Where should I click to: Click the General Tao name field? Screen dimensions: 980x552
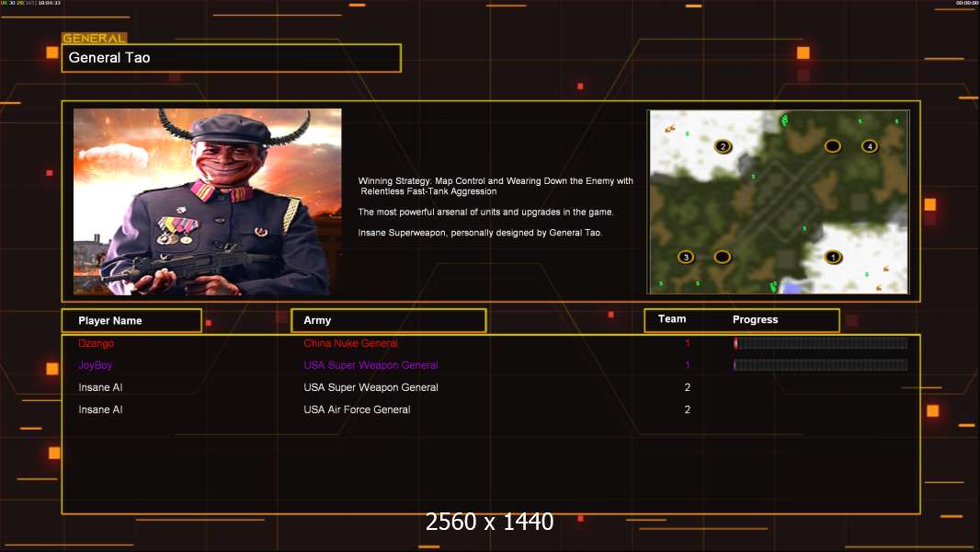click(x=232, y=58)
